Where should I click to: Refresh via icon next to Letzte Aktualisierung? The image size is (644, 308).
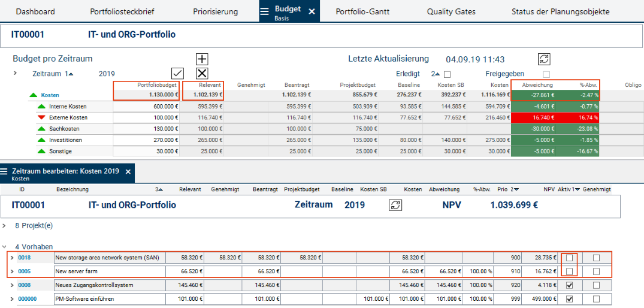click(x=544, y=59)
